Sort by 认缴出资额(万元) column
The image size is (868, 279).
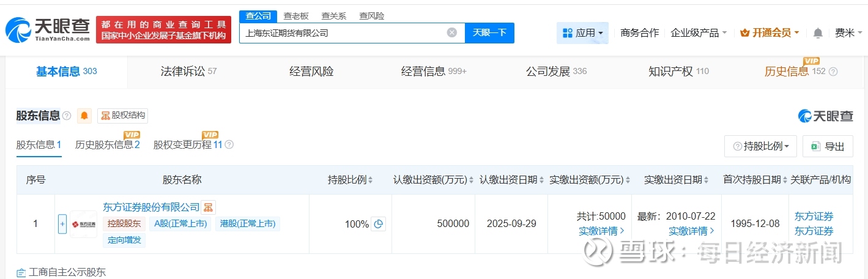tap(471, 180)
